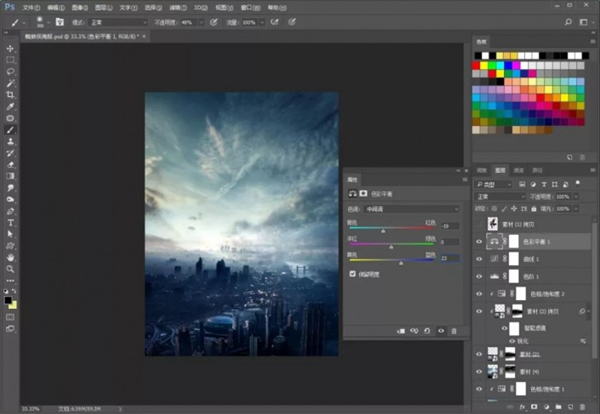Click the yellow-blue balance slider handle
The height and width of the screenshot is (414, 600).
coord(402,262)
